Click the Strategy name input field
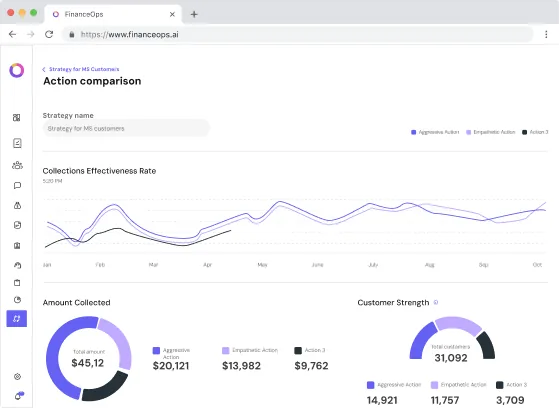The height and width of the screenshot is (408, 559). click(x=126, y=128)
